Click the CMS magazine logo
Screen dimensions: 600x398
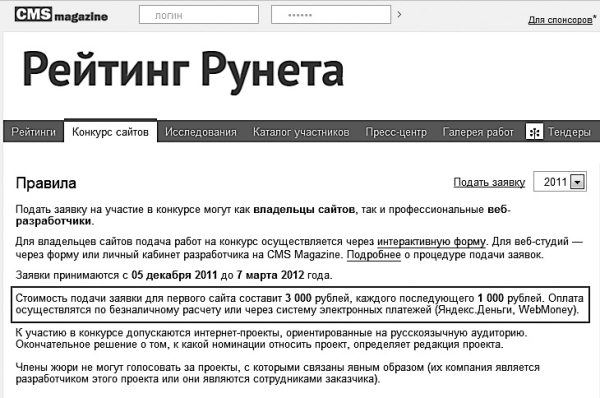click(x=61, y=15)
